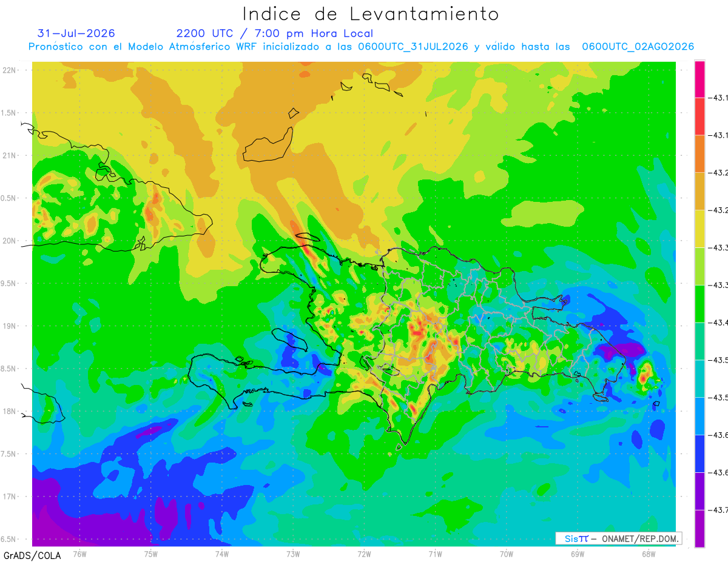Pick the lime yellow-green legend swatch
The width and height of the screenshot is (728, 562).
point(699,266)
